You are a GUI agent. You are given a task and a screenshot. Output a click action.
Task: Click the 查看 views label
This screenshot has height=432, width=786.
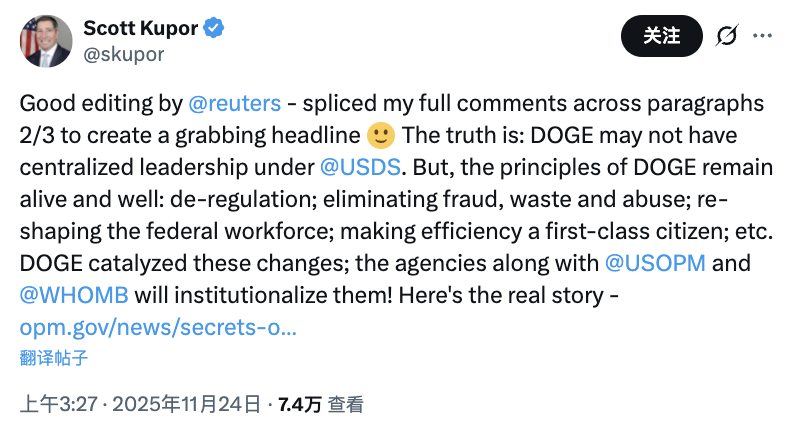click(x=346, y=405)
